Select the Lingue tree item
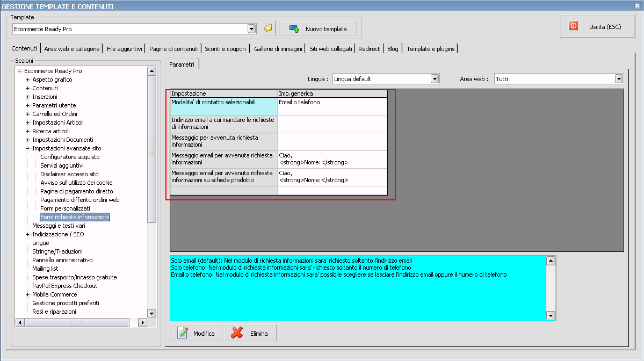The width and height of the screenshot is (644, 361). click(x=41, y=243)
